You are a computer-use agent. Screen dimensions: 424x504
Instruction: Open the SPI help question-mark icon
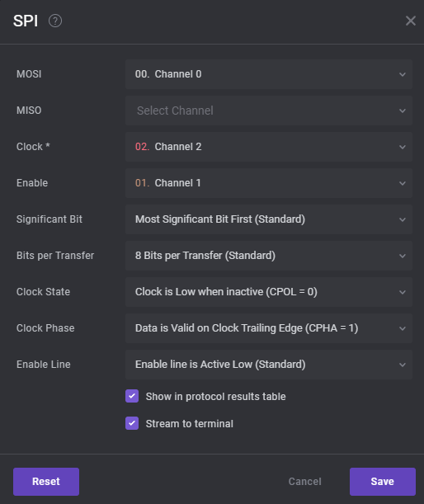(55, 21)
